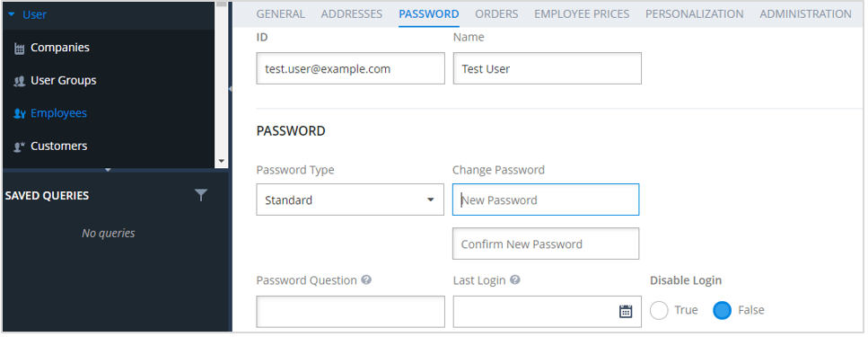Click the sidebar scrollbar down arrow
This screenshot has width=868, height=337.
coord(222,161)
